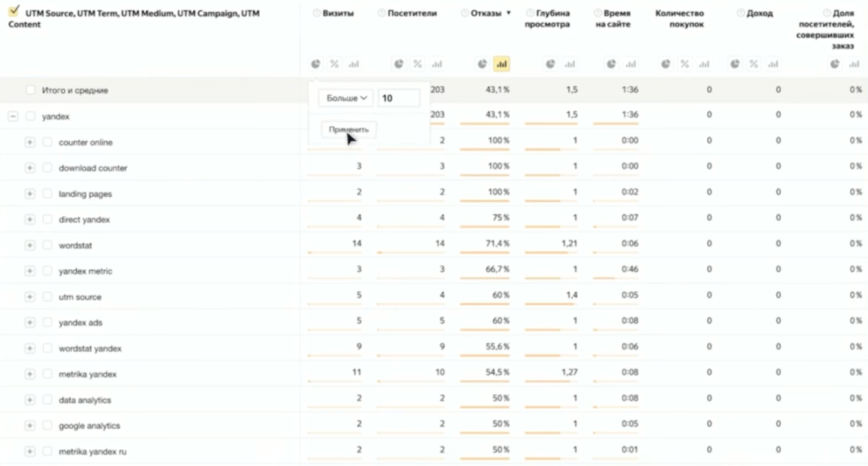Expand the counter online row
Image resolution: width=868 pixels, height=466 pixels.
pyautogui.click(x=30, y=142)
